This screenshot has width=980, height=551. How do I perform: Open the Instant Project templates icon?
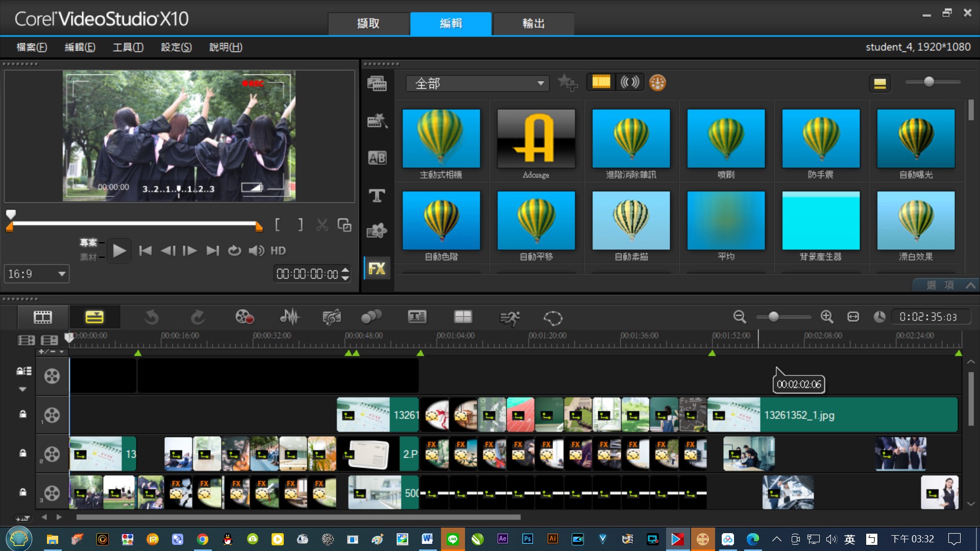click(377, 121)
